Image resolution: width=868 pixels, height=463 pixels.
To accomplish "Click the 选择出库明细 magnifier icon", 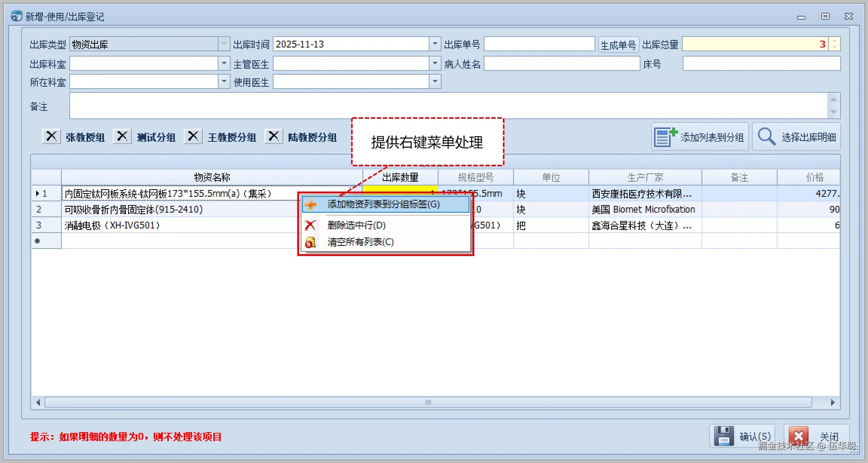I will pyautogui.click(x=766, y=137).
